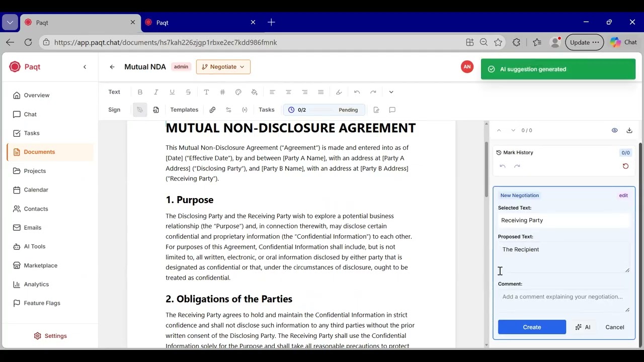Redo the edit in the toolbar
The height and width of the screenshot is (362, 644).
(x=373, y=92)
